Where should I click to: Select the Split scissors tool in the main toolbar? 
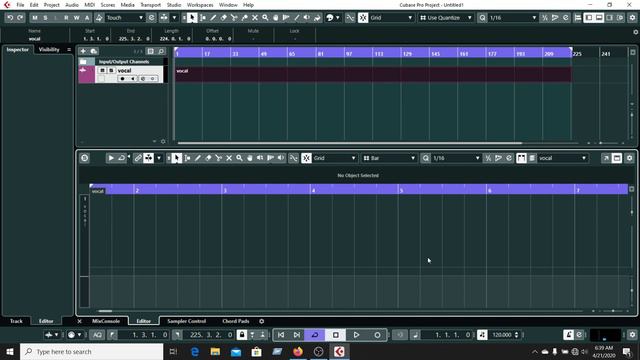[x=234, y=18]
